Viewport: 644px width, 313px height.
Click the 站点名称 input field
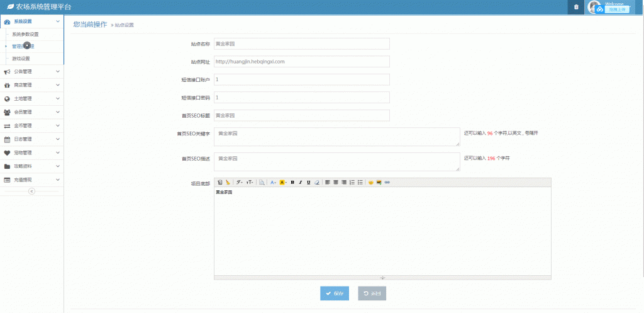pos(302,44)
